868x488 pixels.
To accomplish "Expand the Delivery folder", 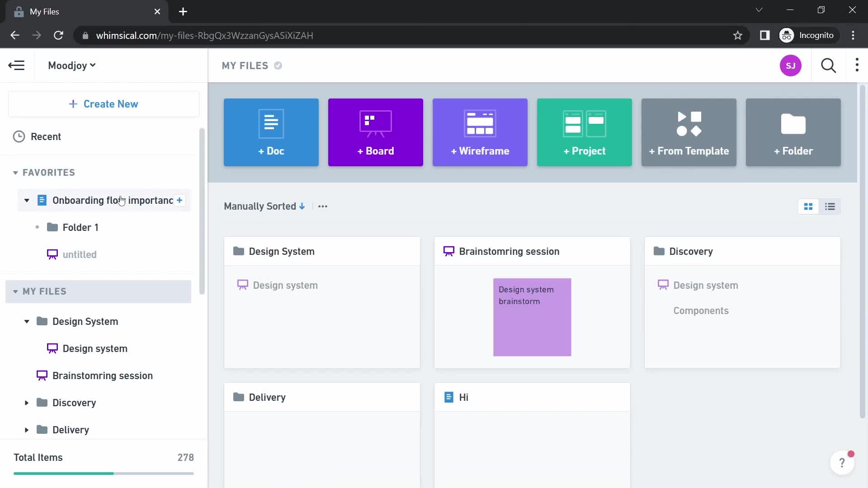I will [27, 430].
